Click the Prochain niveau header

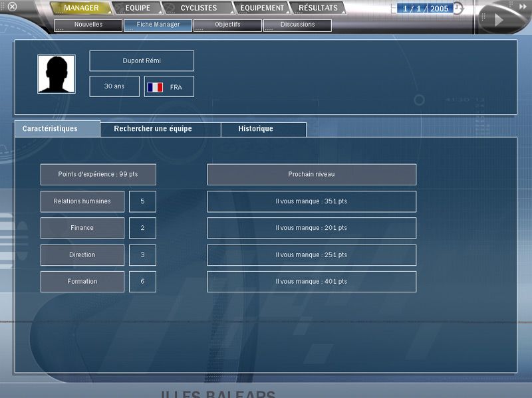coord(311,175)
